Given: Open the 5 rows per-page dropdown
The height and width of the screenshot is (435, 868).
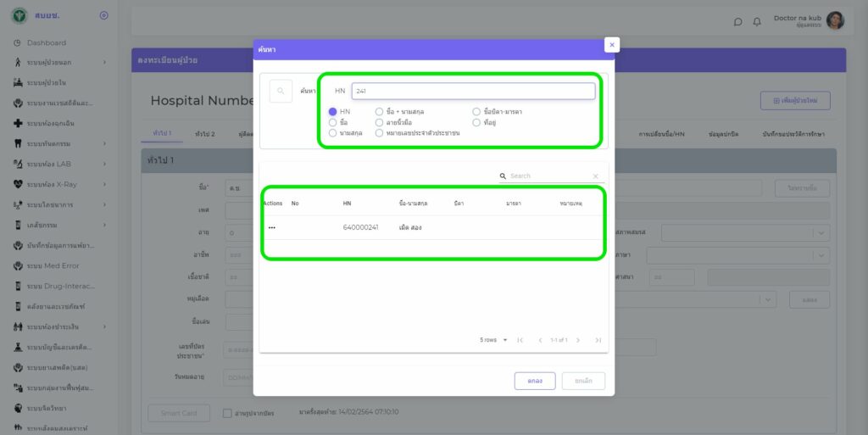Looking at the screenshot, I should pos(494,340).
